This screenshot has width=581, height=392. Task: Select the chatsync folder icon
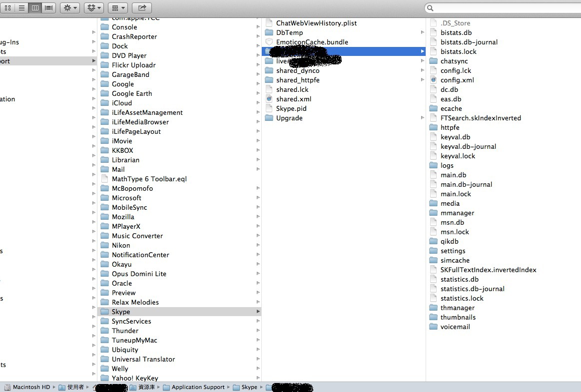(x=434, y=61)
